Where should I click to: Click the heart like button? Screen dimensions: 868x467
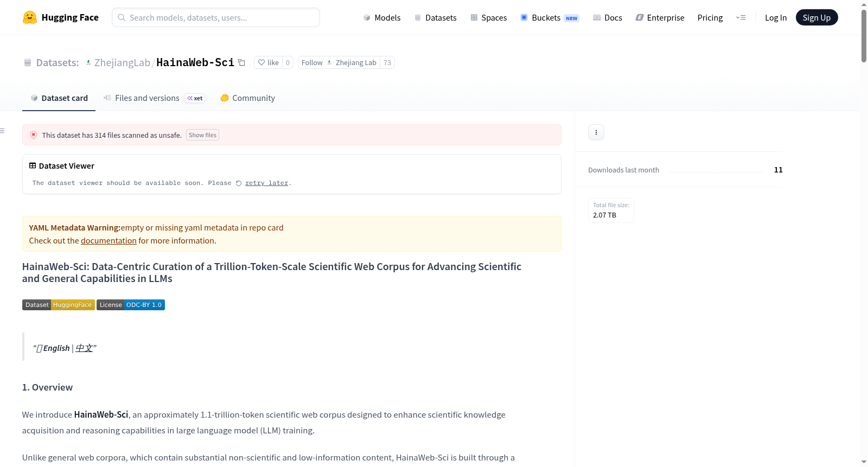click(x=268, y=62)
